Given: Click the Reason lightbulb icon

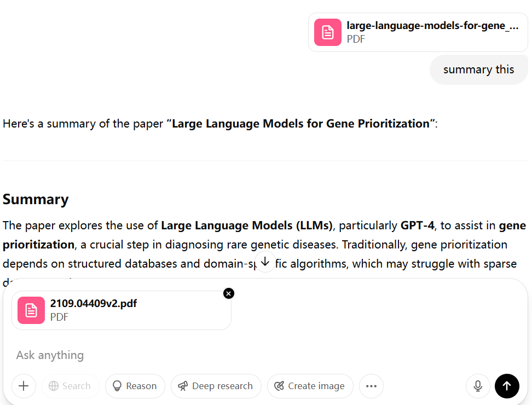Looking at the screenshot, I should point(117,386).
